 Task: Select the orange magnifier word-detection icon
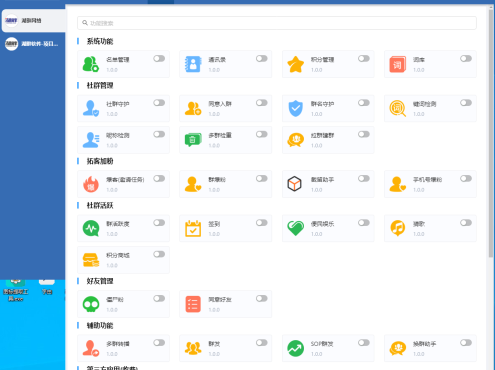click(398, 108)
